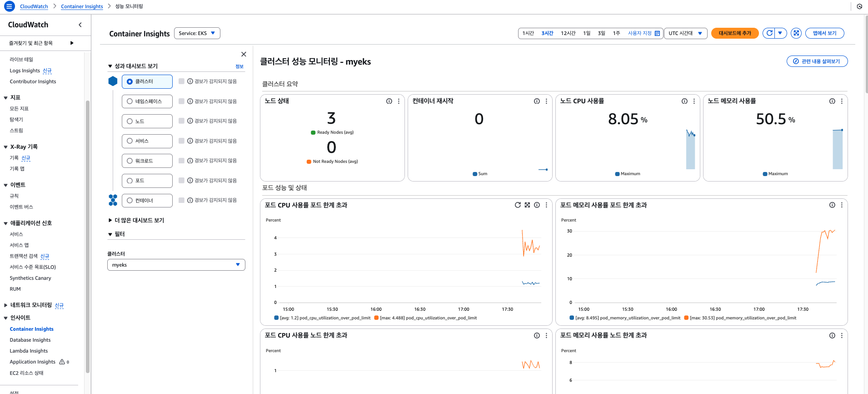Viewport: 868px width, 394px height.
Task: Select the 노드 radio option
Action: point(130,121)
